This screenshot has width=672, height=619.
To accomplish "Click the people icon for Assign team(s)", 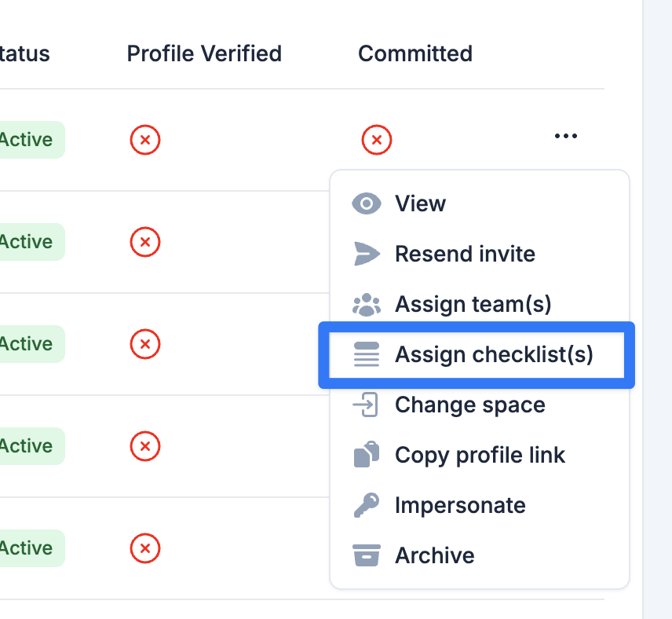I will pos(367,305).
